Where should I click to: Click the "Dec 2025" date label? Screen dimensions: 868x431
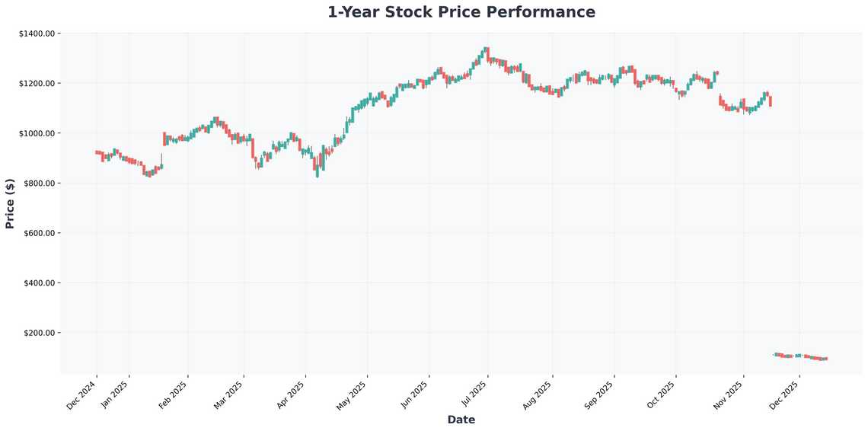point(786,395)
